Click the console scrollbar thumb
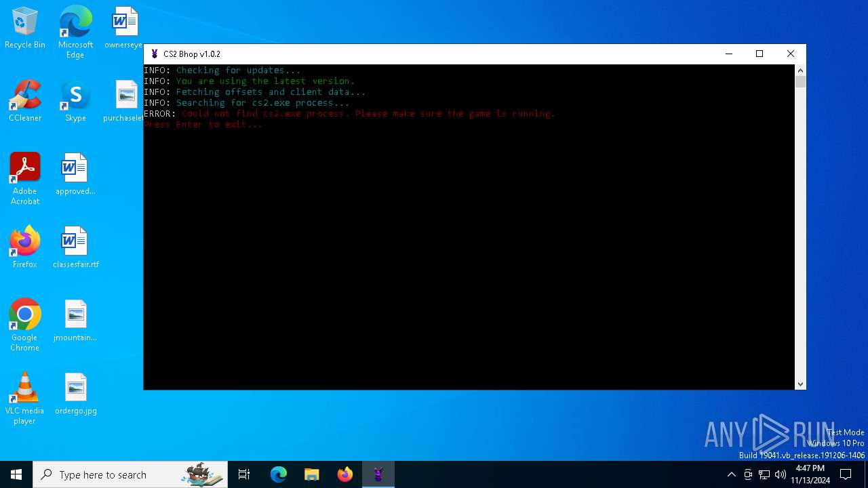This screenshot has width=868, height=488. point(800,82)
